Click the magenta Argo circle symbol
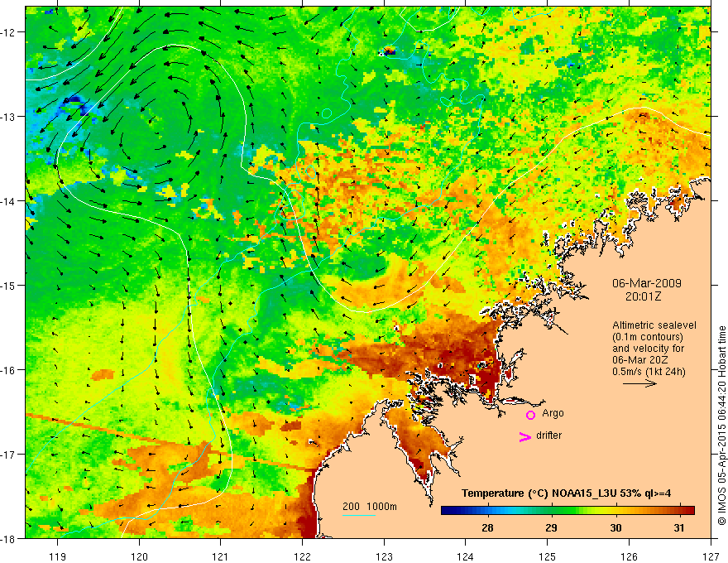This screenshot has height=563, width=728. pyautogui.click(x=530, y=415)
